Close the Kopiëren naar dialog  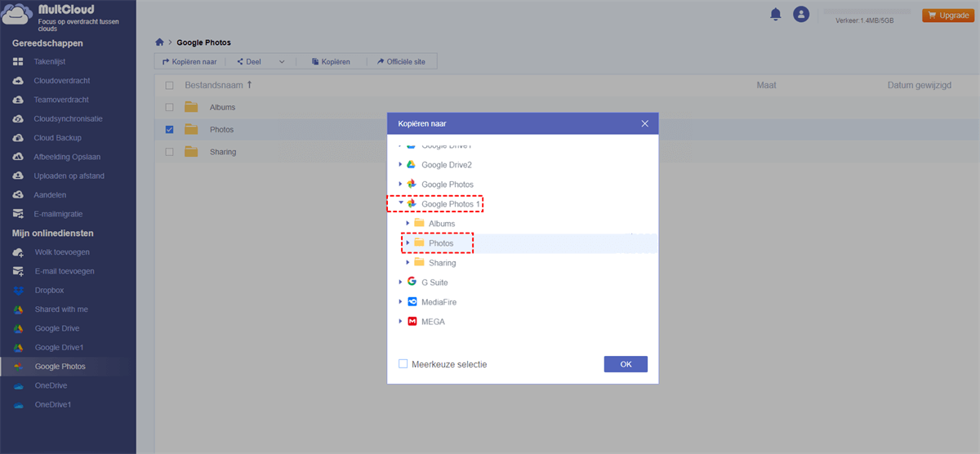pos(644,123)
